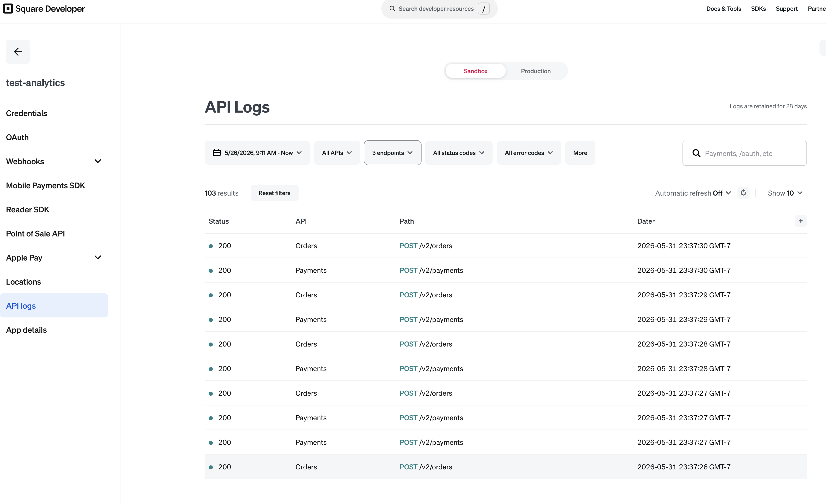Open the Orders log at 23:37:30
Viewport: 826px width, 504px height.
click(x=506, y=246)
